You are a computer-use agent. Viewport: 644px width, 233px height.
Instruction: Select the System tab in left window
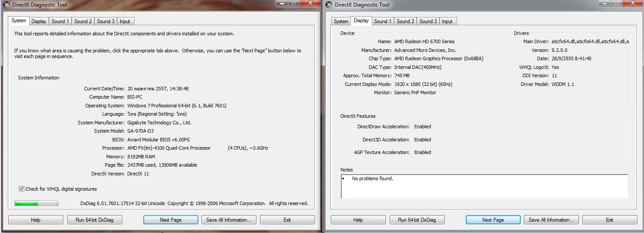19,21
